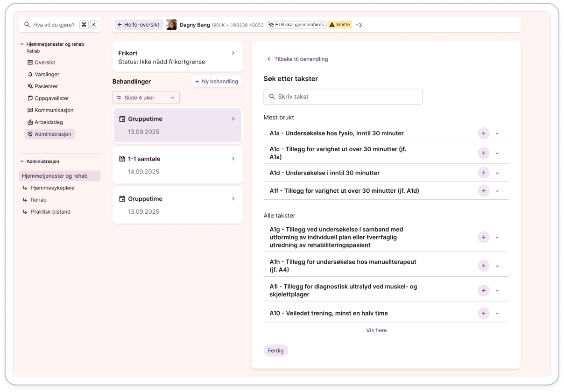Open Varslinger bell icon in sidebar

point(30,75)
